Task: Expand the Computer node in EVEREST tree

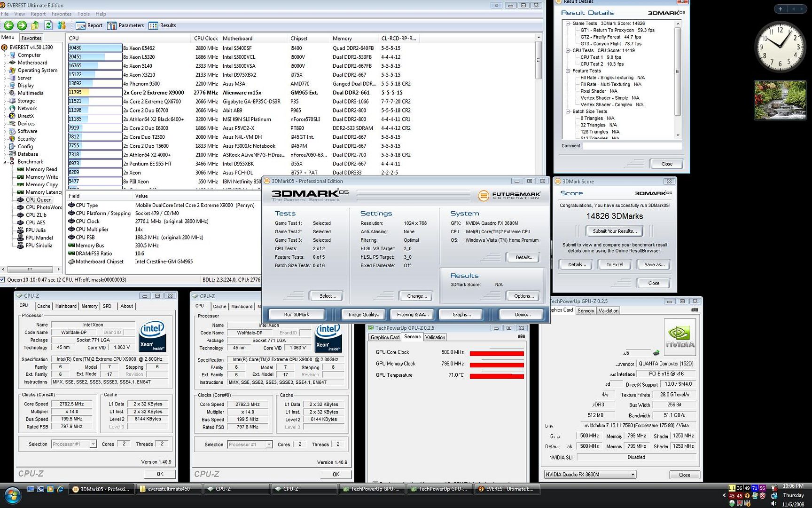Action: (x=5, y=55)
